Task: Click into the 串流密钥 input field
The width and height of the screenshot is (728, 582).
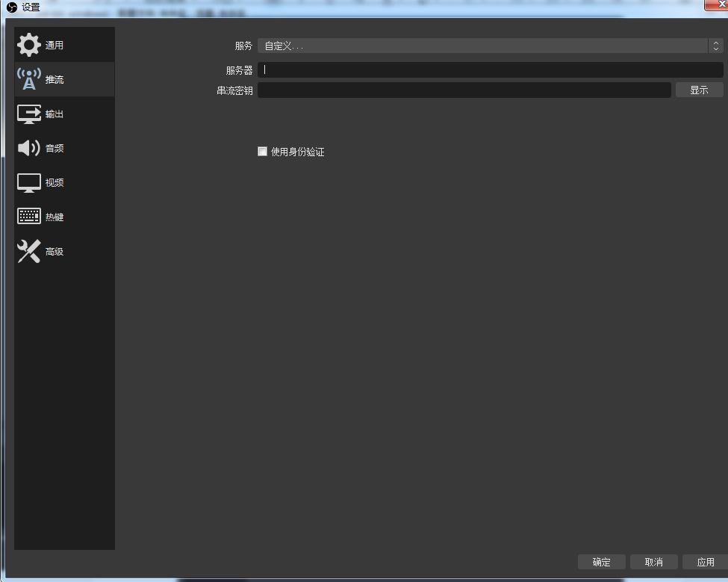Action: click(464, 90)
